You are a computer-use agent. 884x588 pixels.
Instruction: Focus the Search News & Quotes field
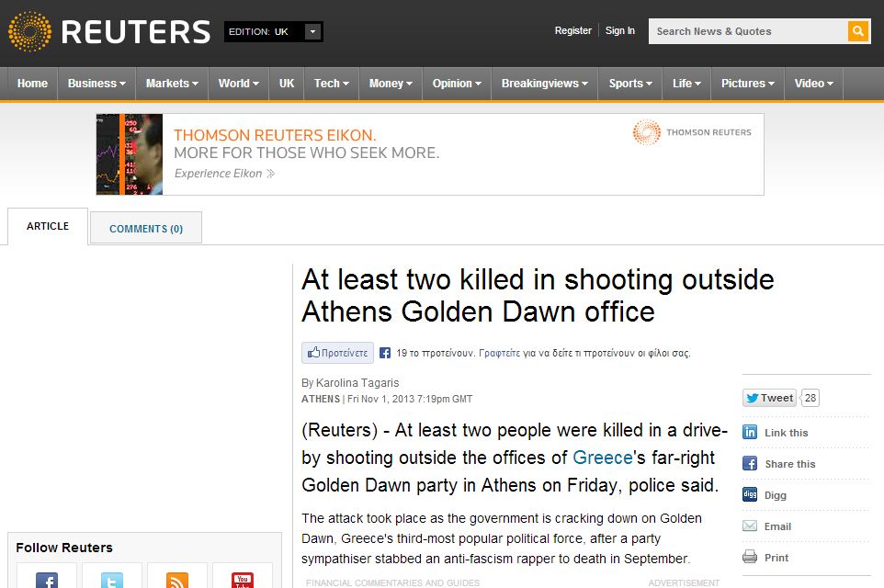[x=747, y=31]
